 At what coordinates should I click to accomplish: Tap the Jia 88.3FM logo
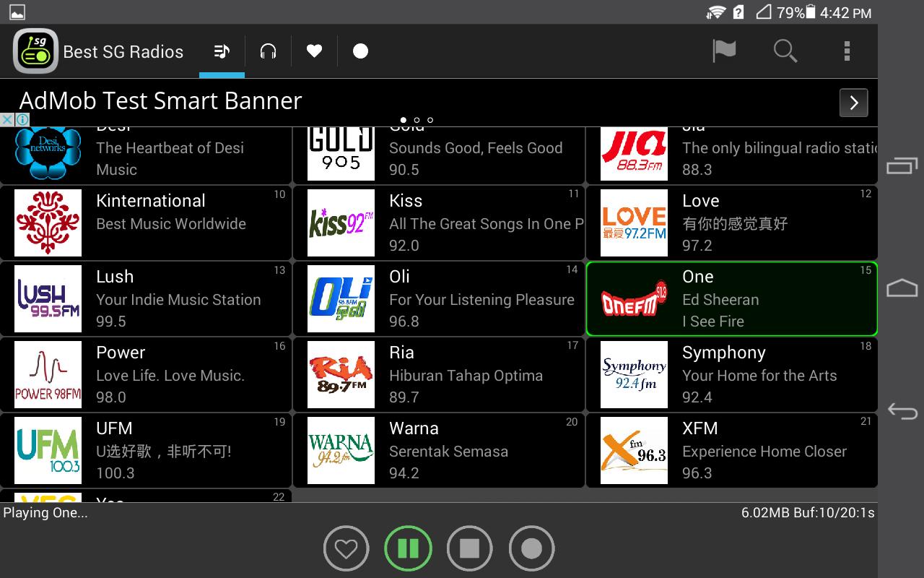[635, 154]
